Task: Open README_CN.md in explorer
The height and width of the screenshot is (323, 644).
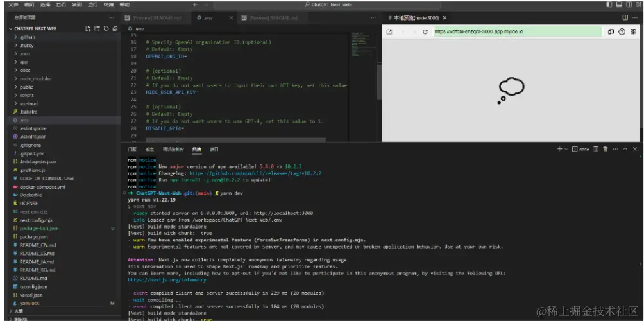Action: (37, 245)
